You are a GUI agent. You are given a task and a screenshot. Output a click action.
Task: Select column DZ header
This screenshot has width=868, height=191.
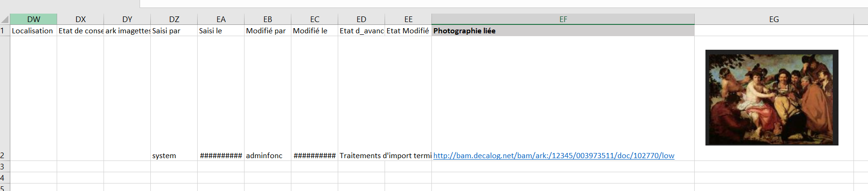pos(174,19)
